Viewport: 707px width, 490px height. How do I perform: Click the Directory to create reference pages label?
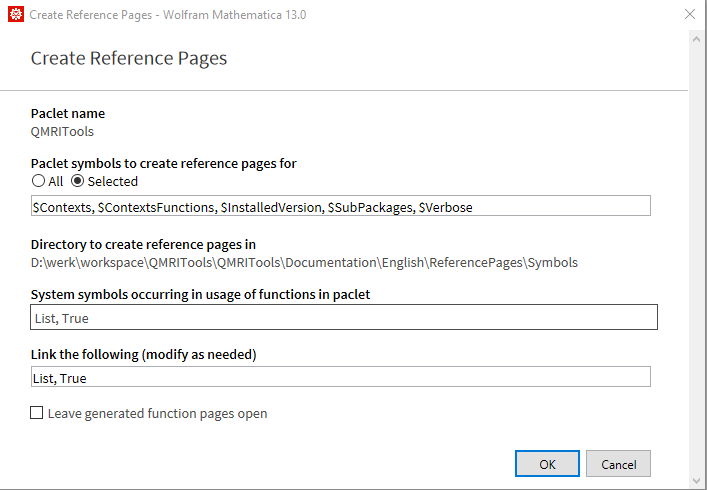[143, 244]
